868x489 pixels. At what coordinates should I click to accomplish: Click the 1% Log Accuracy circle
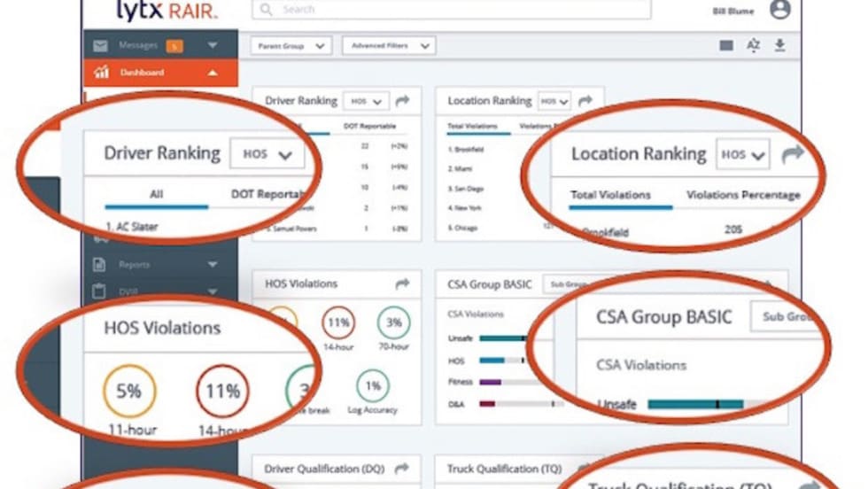coord(373,387)
